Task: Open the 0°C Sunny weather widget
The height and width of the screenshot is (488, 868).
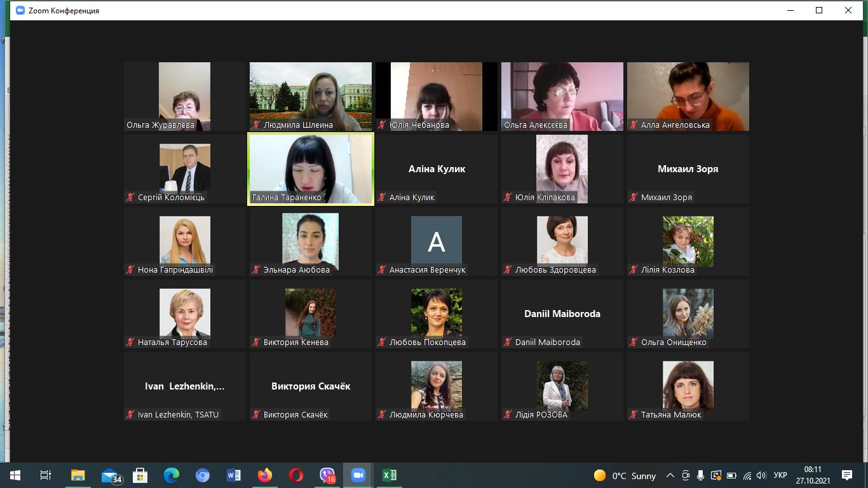Action: (x=625, y=475)
